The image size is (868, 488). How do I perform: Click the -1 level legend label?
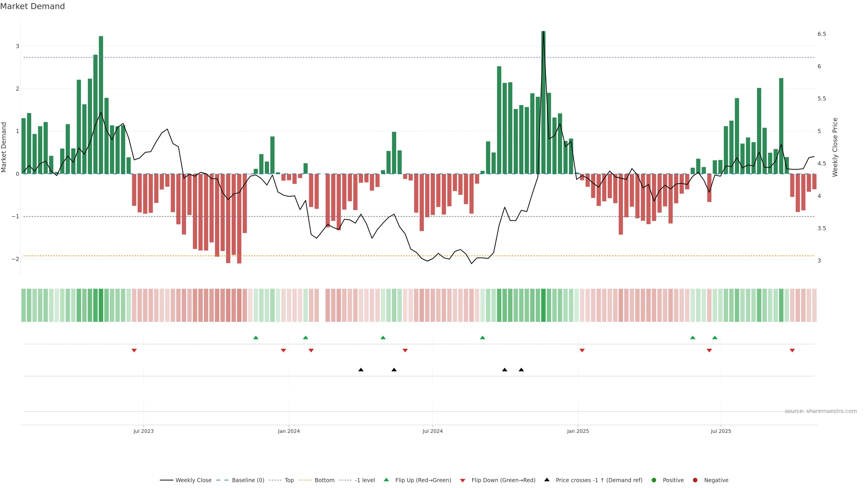[x=365, y=480]
